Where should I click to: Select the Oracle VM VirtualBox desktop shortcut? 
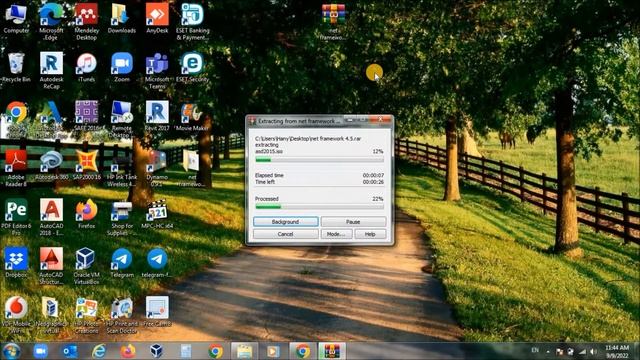(x=86, y=266)
